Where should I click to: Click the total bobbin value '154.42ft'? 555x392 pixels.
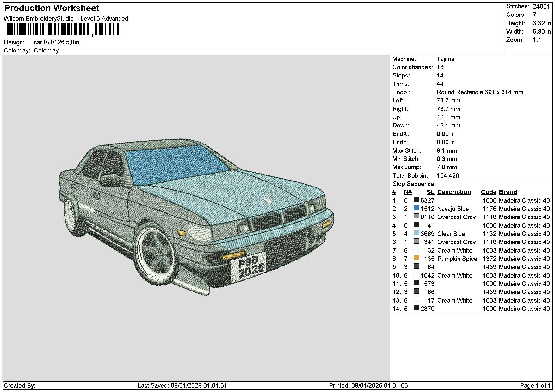coord(448,176)
